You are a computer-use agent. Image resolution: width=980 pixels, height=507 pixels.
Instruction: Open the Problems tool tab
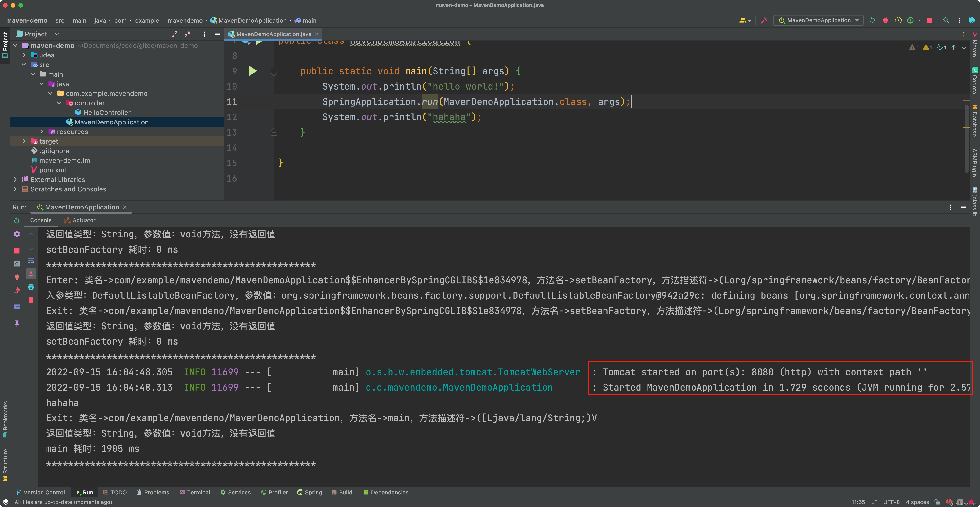(153, 492)
